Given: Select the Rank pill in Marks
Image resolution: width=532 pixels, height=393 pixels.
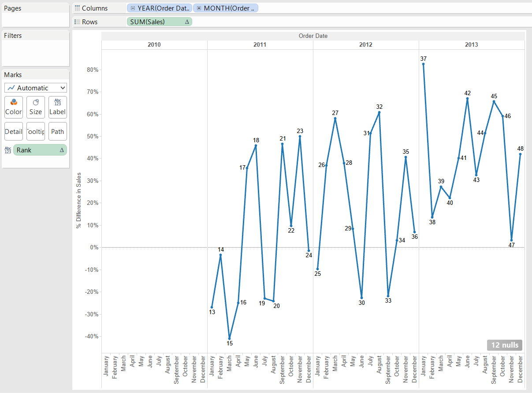Looking at the screenshot, I should [40, 150].
